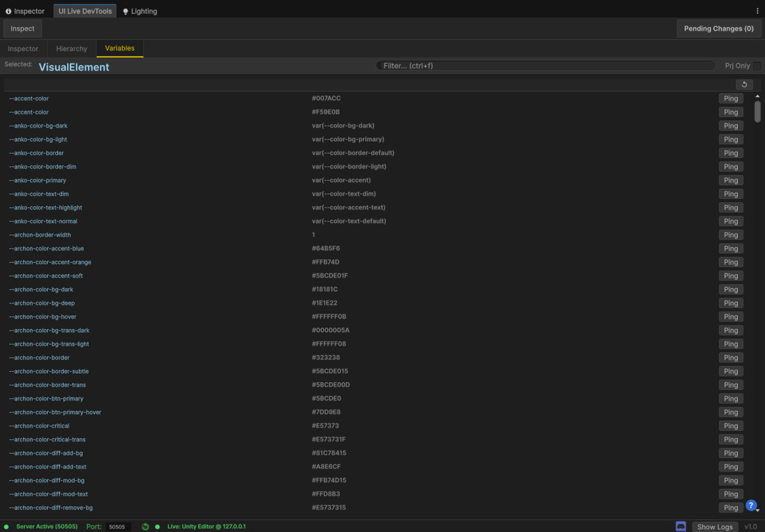Click the #1E1E22 value
The height and width of the screenshot is (532, 765).
tap(325, 303)
